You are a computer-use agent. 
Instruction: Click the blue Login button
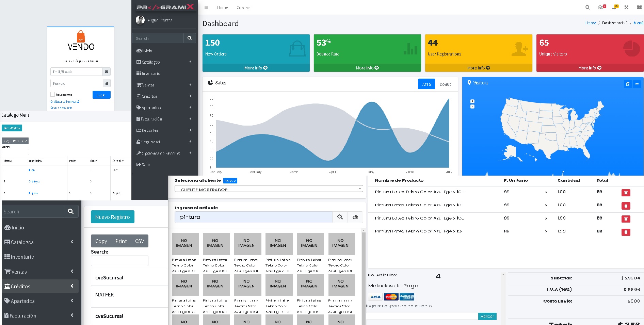[x=101, y=95]
